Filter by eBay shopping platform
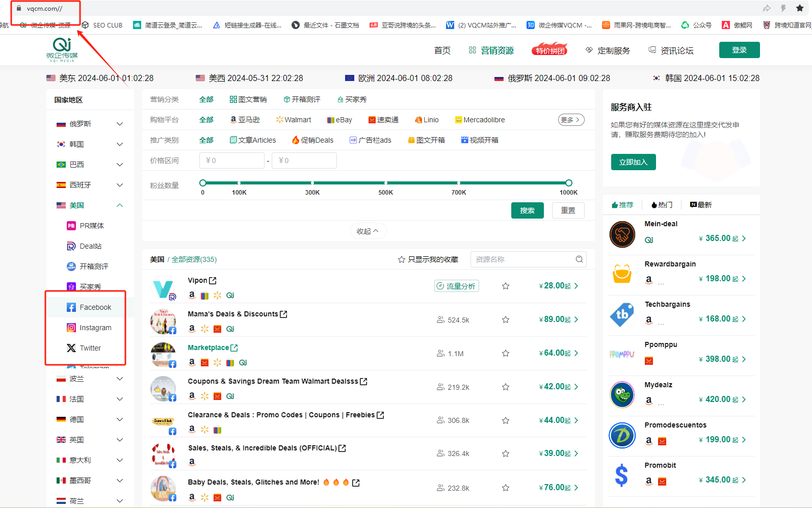 (340, 120)
